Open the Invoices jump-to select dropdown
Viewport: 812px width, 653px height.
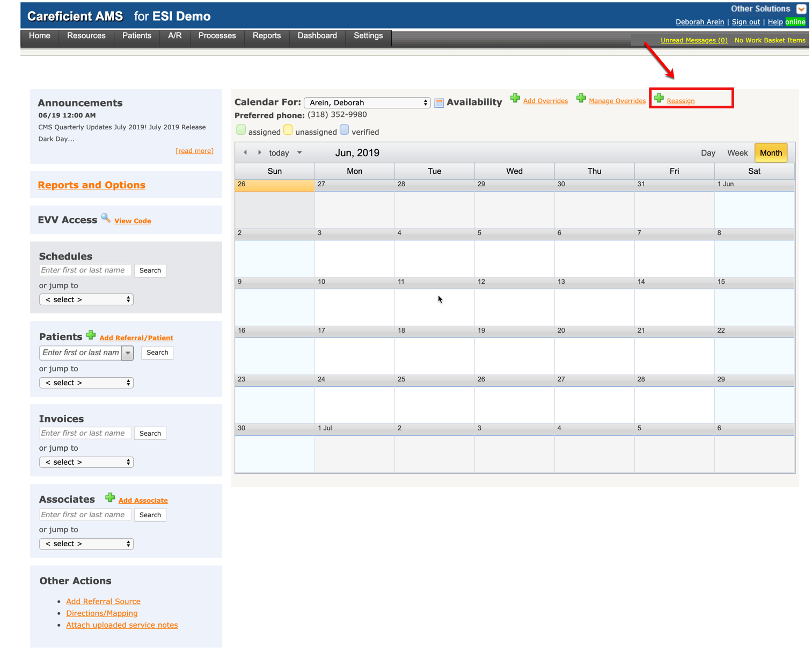point(86,462)
